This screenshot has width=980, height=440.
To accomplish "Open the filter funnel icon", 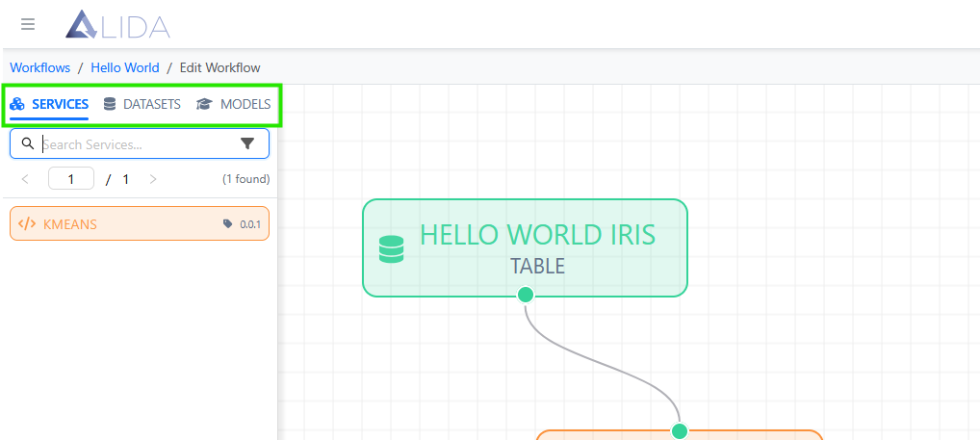I will (x=247, y=144).
